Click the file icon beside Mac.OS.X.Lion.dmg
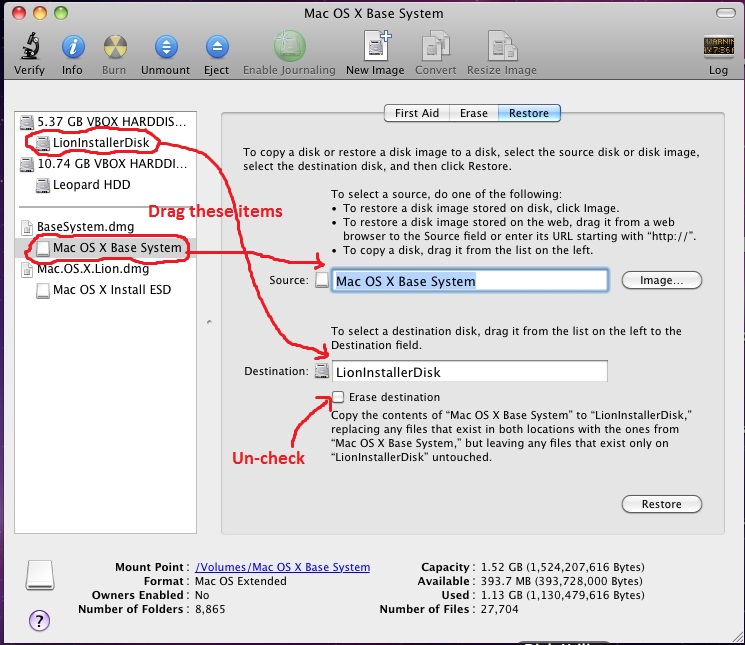The height and width of the screenshot is (645, 745). (x=27, y=269)
